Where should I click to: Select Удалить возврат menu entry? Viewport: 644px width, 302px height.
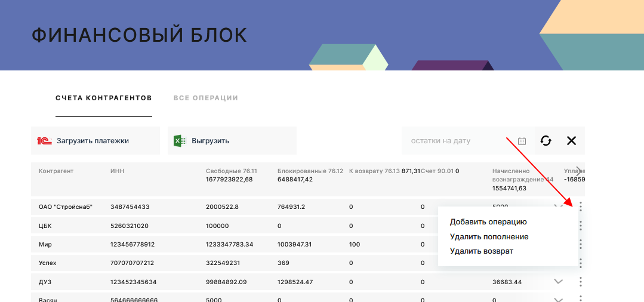pos(481,251)
